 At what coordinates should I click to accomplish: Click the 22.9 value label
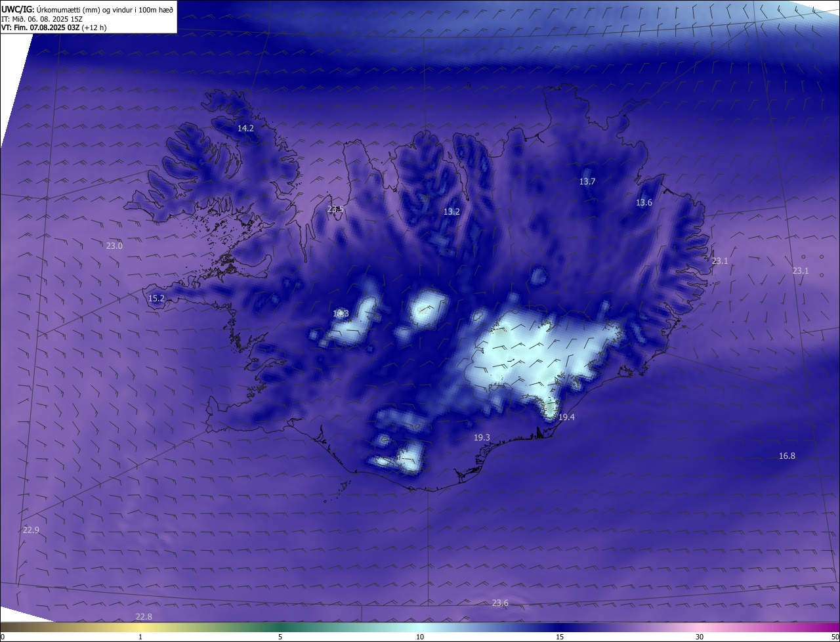31,530
